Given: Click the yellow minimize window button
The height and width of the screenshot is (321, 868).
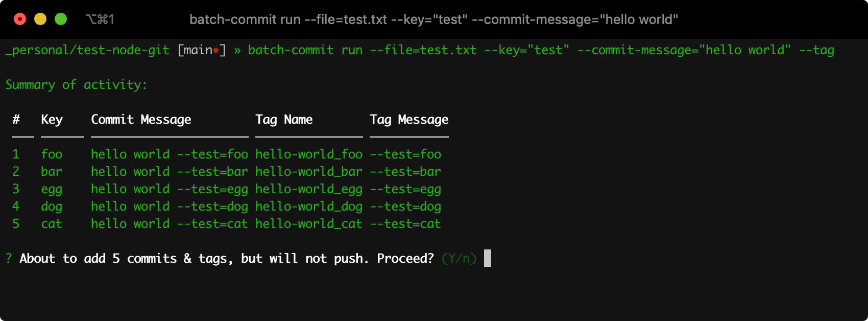Looking at the screenshot, I should coord(40,19).
